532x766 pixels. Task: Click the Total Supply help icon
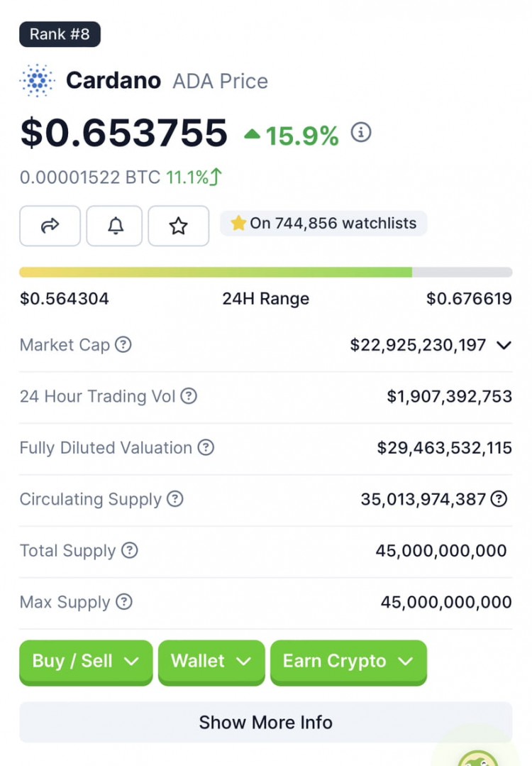point(129,551)
